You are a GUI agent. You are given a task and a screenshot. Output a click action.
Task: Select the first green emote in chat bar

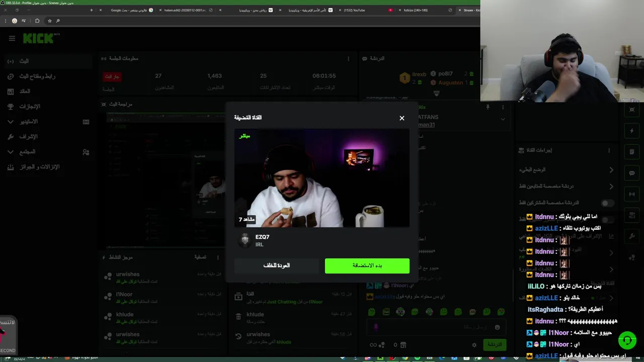371,312
